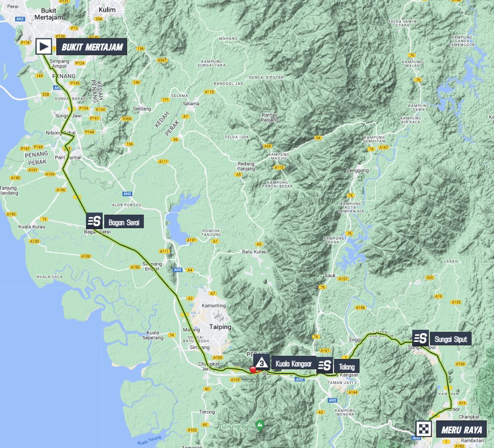Select the Sungai Siput sprint icon
This screenshot has width=494, height=448.
[421, 338]
